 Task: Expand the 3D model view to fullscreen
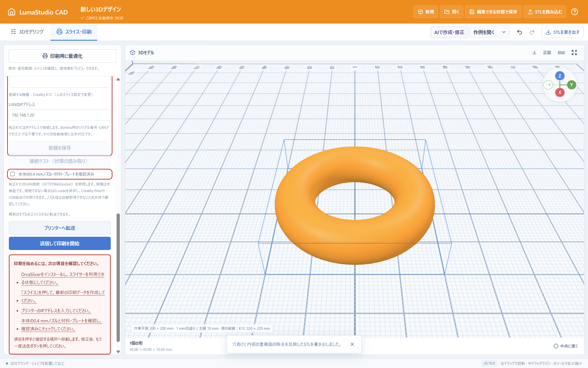tap(574, 53)
